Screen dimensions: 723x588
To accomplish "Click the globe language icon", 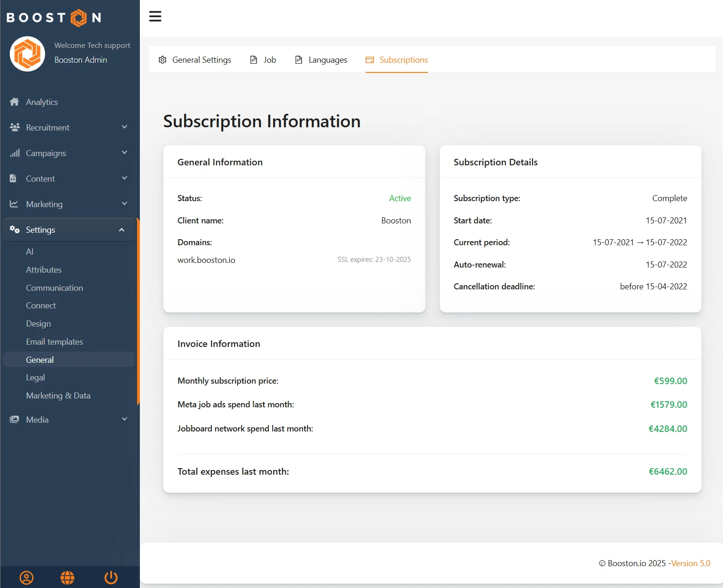I will [67, 577].
